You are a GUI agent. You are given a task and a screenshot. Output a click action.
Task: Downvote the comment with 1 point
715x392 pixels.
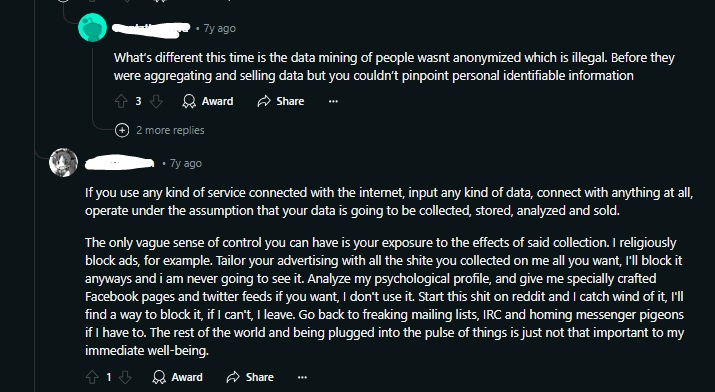[125, 377]
